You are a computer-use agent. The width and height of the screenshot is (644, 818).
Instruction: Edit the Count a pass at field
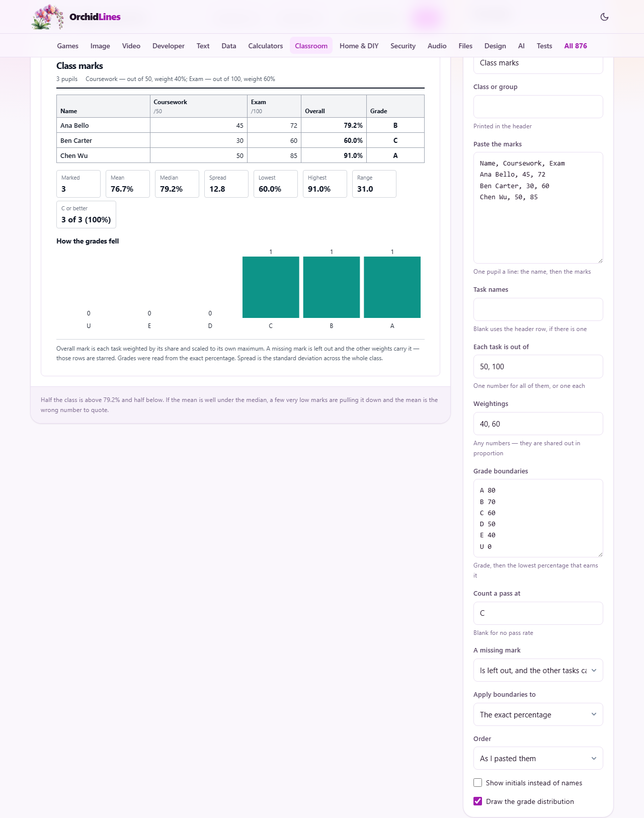pyautogui.click(x=538, y=613)
